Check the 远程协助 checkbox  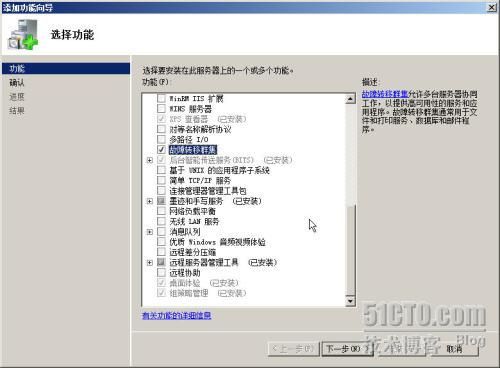pyautogui.click(x=161, y=273)
